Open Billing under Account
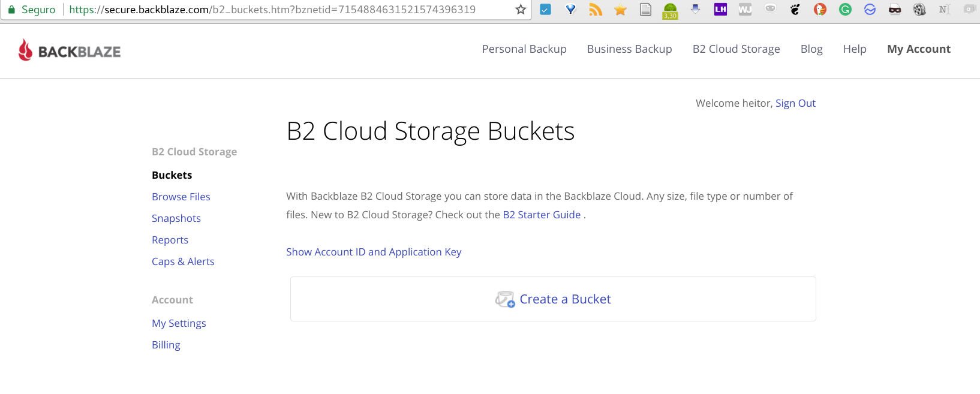The image size is (980, 394). (166, 345)
